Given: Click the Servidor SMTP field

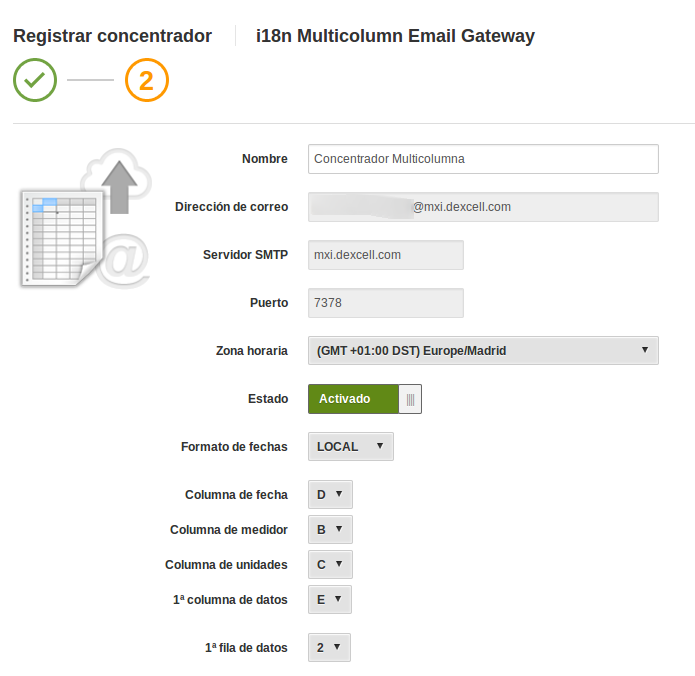Looking at the screenshot, I should [386, 255].
